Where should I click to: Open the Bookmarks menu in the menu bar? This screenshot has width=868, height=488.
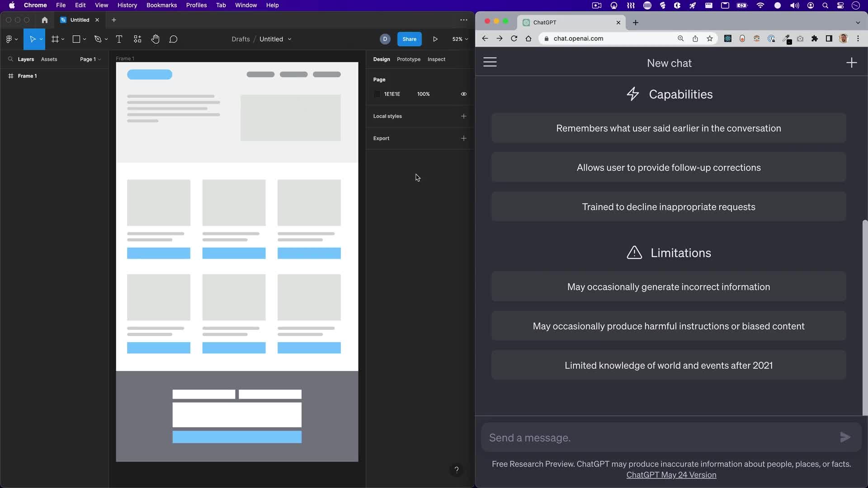coord(161,5)
